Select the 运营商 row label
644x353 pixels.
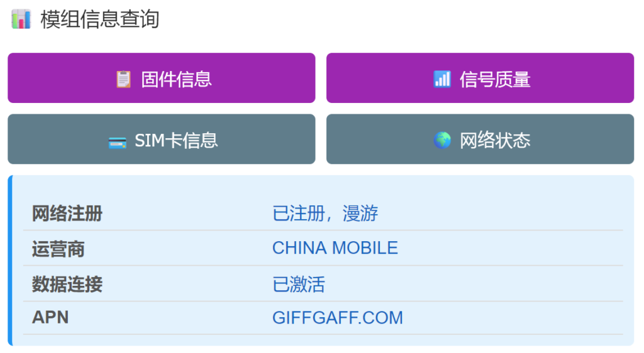58,249
